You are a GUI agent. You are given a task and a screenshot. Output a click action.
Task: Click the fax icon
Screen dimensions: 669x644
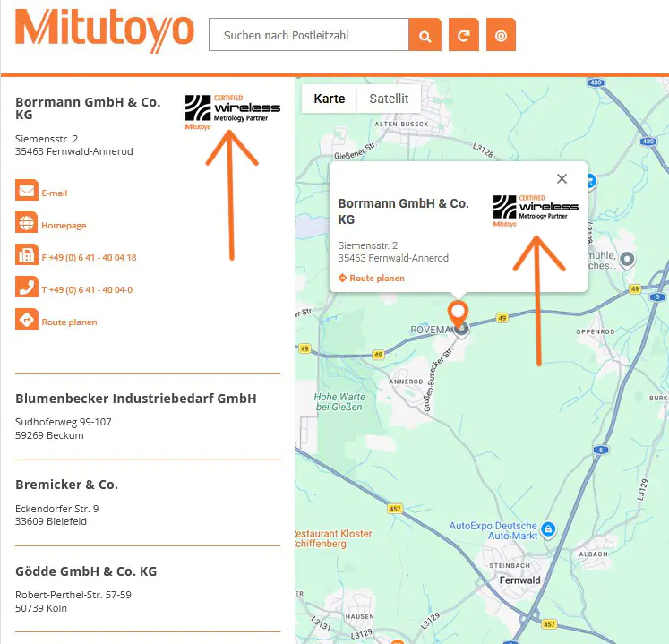(x=27, y=254)
